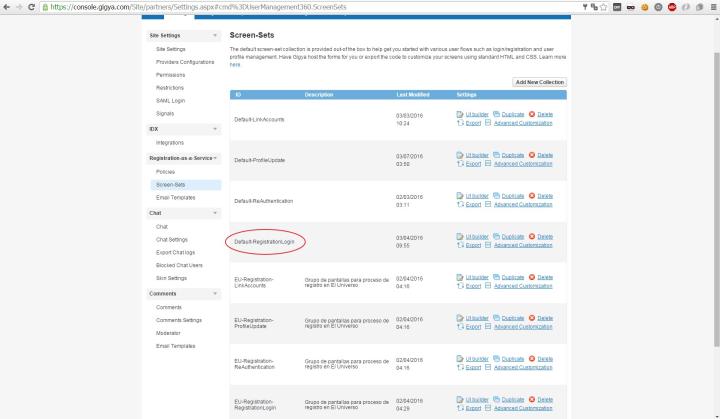Collapse the Chat sidebar section
Screen dimensions: 720x419
point(214,213)
